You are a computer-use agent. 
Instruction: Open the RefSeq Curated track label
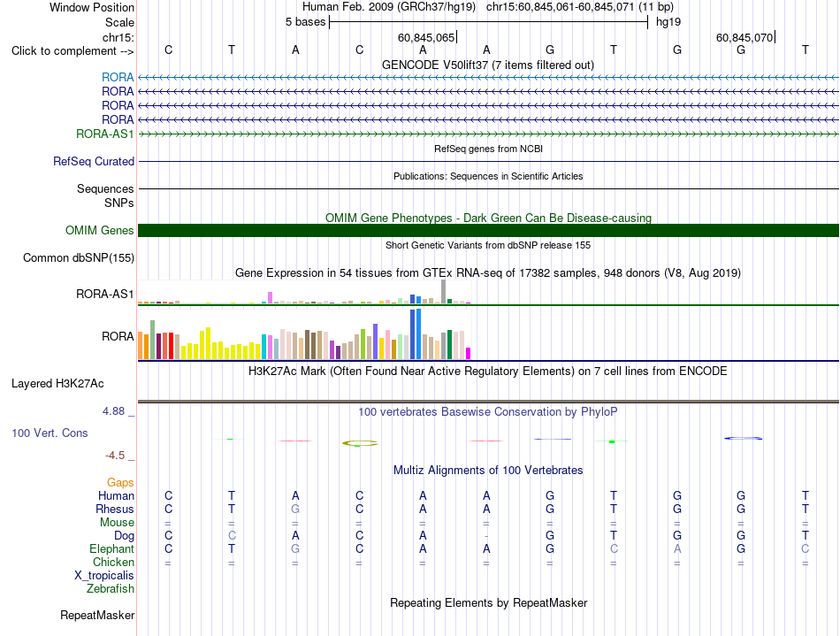94,161
